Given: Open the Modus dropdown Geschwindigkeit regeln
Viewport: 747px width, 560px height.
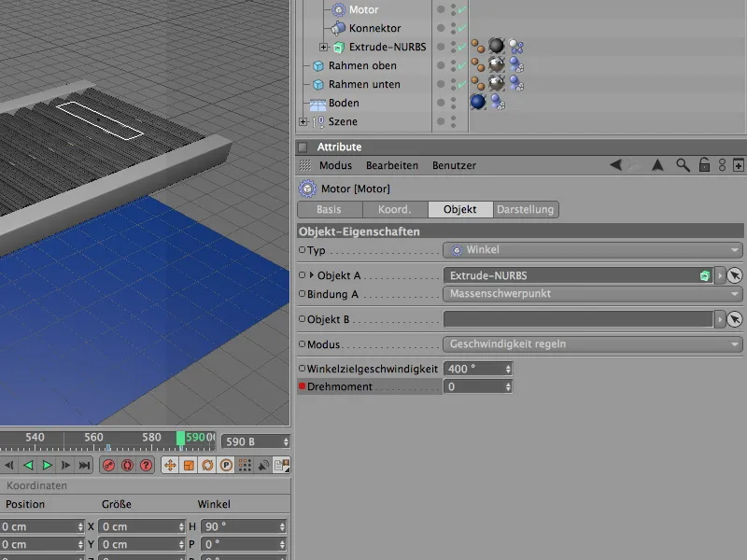Looking at the screenshot, I should coord(592,344).
